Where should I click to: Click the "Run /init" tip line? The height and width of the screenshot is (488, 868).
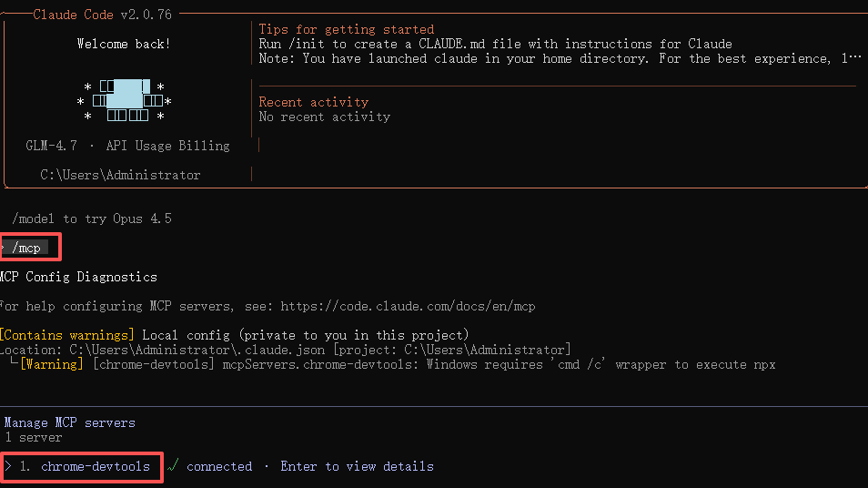[495, 44]
